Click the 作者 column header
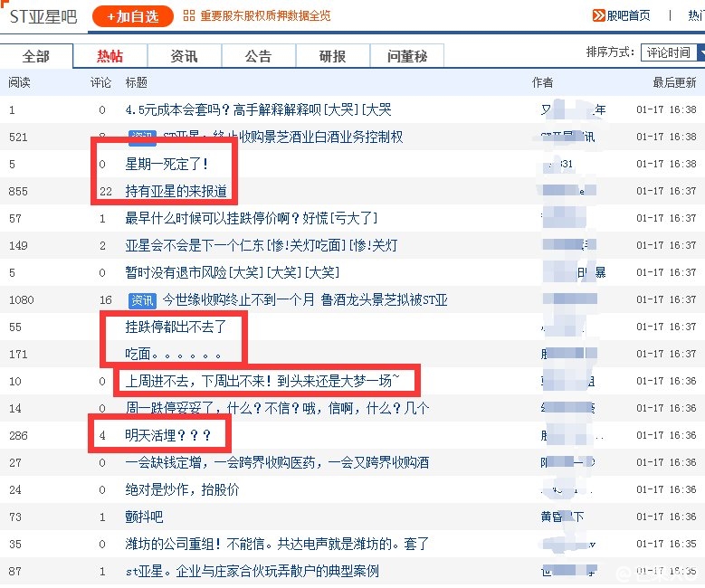 [543, 82]
